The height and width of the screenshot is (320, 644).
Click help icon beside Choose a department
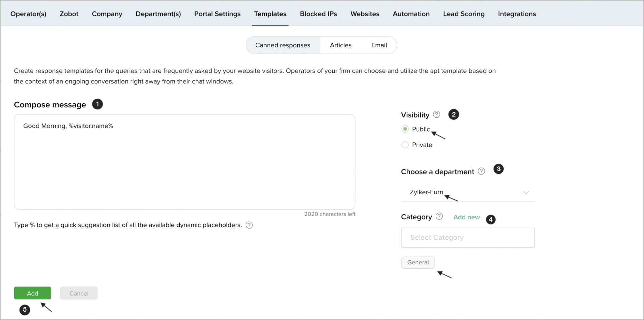[481, 171]
